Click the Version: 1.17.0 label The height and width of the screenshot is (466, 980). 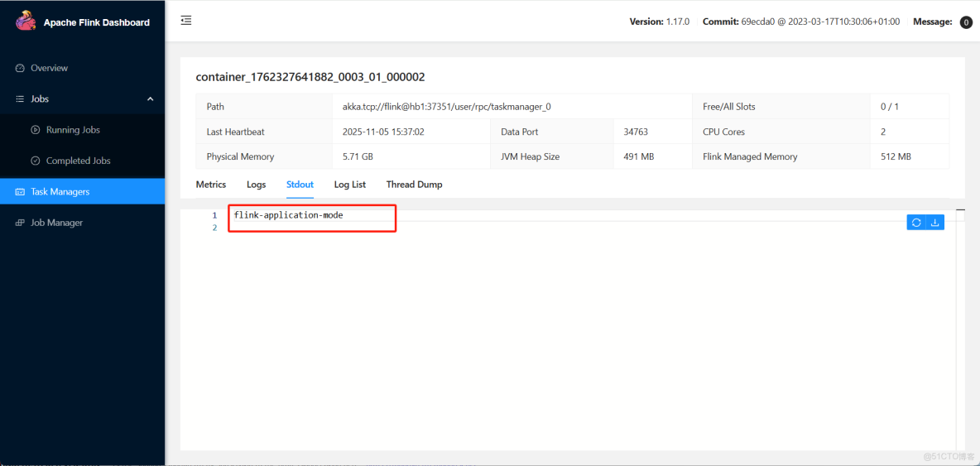pyautogui.click(x=660, y=22)
